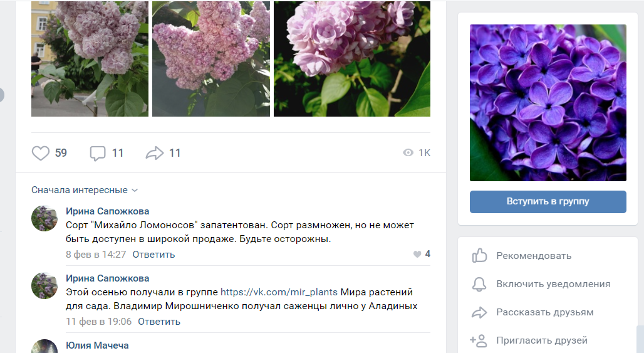This screenshot has height=353, width=644.
Task: Select 'Рекомендовать' menu item
Action: point(534,256)
